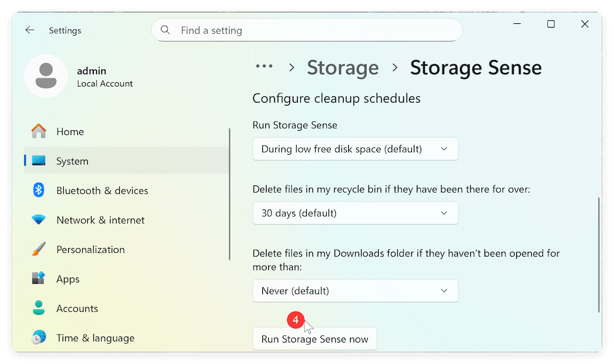This screenshot has height=364, width=614.
Task: Open the Run Storage Sense schedule dropdown
Action: pos(355,149)
